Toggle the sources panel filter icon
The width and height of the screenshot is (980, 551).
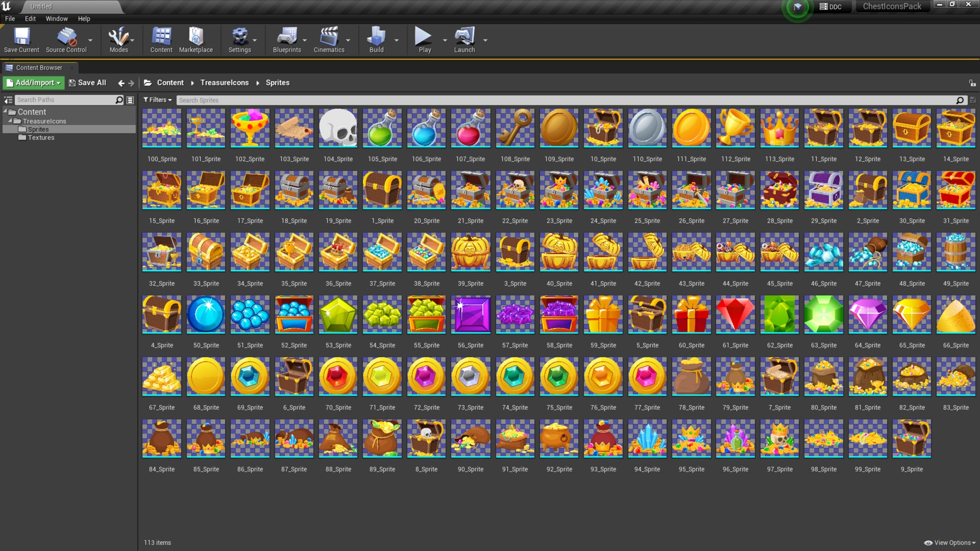(9, 99)
